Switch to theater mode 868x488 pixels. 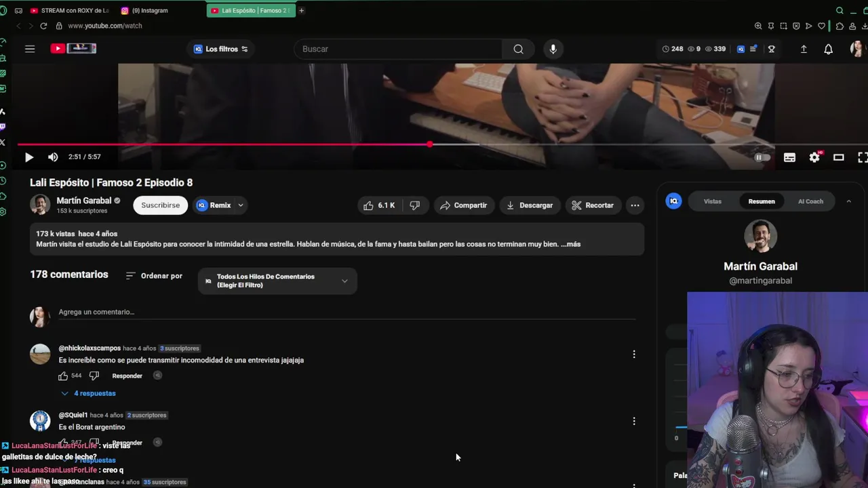coord(839,157)
